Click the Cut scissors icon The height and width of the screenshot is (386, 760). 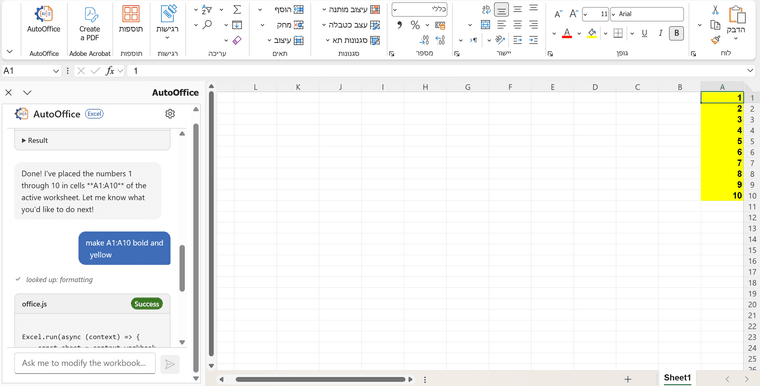[x=715, y=10]
